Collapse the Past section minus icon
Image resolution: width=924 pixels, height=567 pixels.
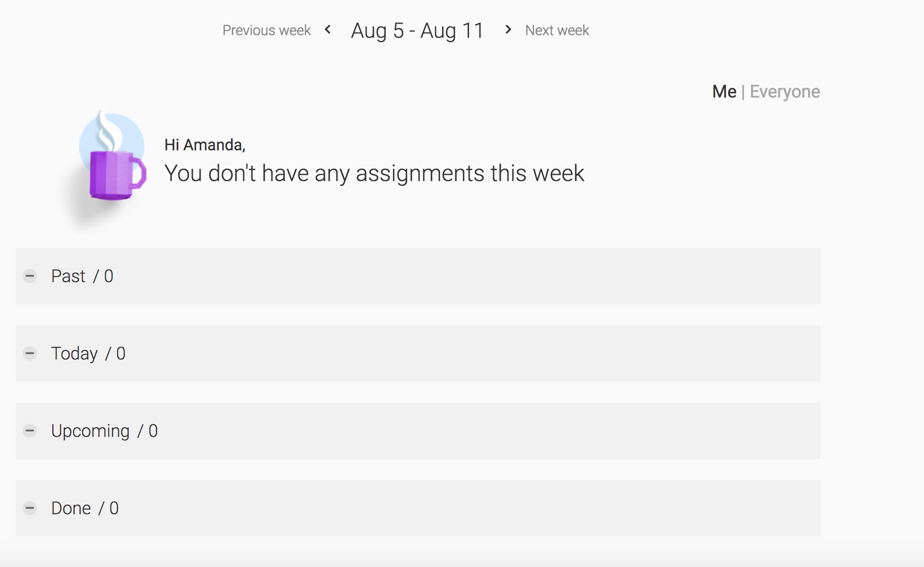tap(30, 276)
